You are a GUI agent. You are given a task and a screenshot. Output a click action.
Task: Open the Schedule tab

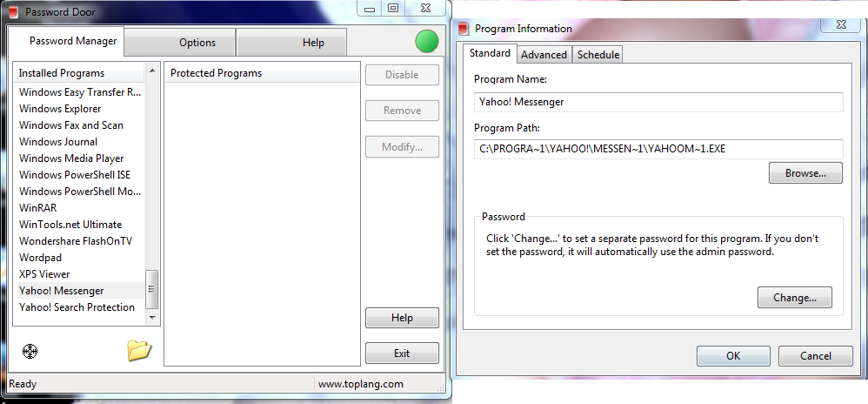click(598, 54)
